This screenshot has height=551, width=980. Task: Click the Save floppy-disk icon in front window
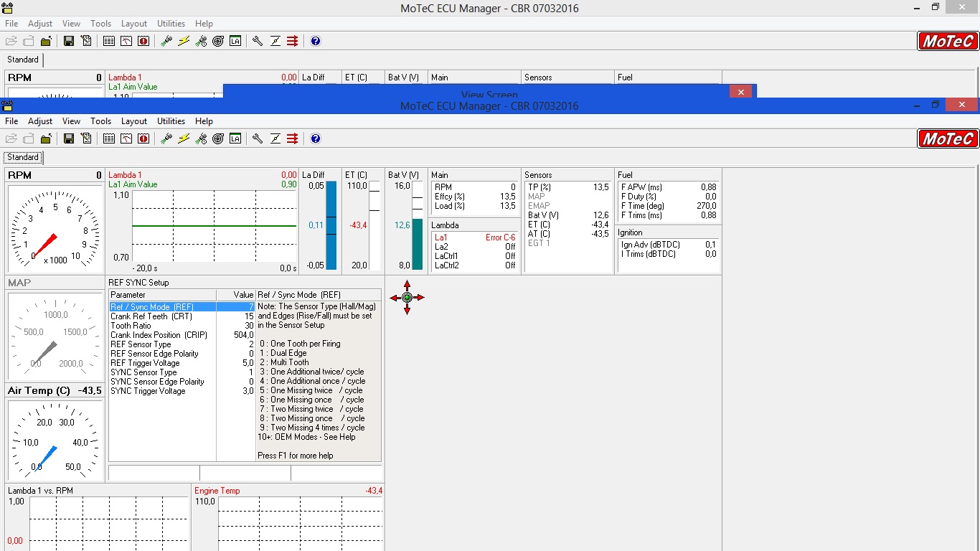[69, 138]
